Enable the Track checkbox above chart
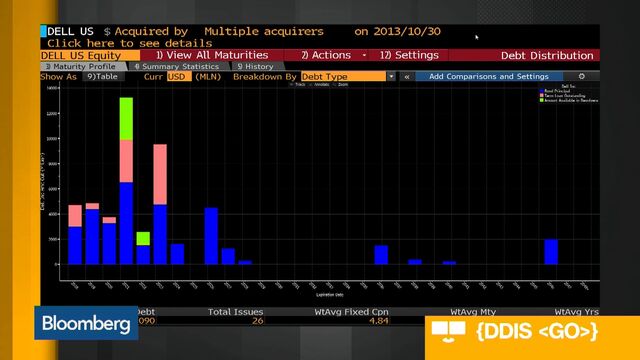Image resolution: width=640 pixels, height=360 pixels. pyautogui.click(x=291, y=84)
